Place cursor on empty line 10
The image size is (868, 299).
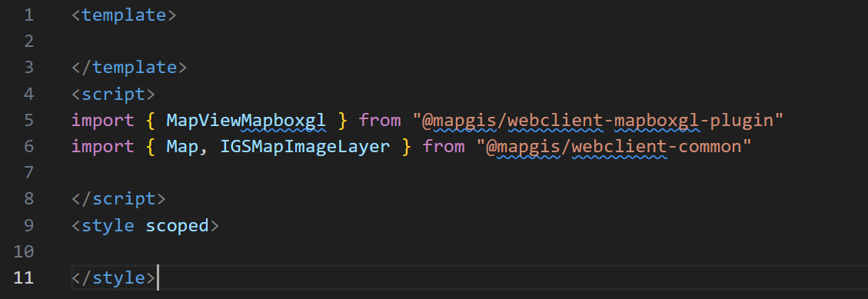click(x=470, y=252)
